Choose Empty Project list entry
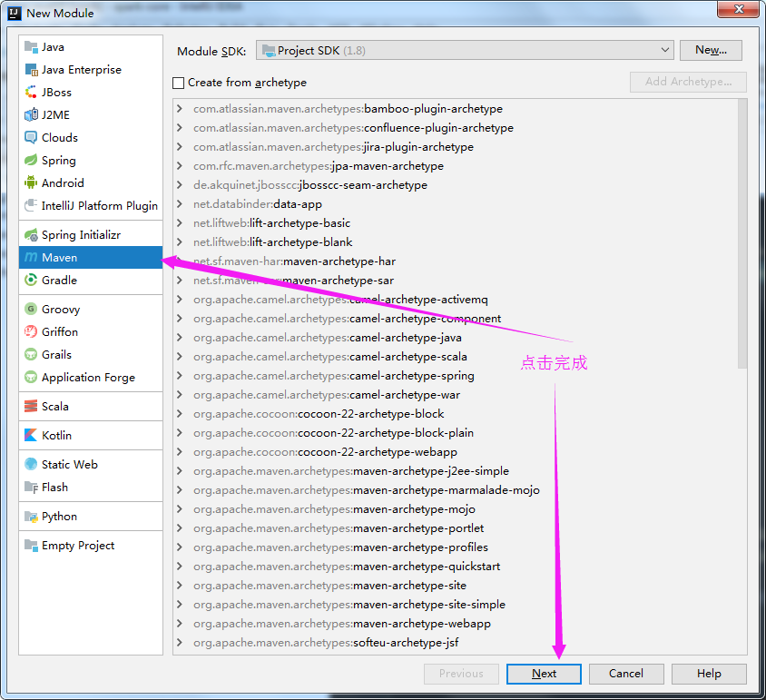 tap(91, 545)
